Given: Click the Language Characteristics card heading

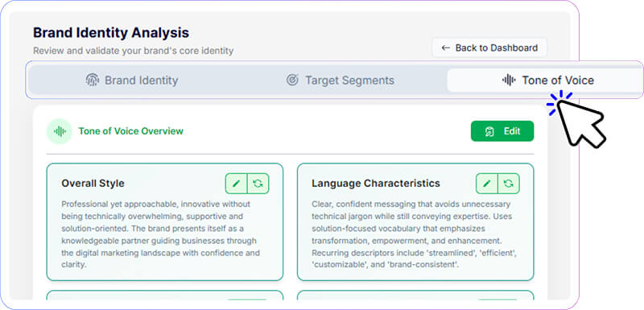Looking at the screenshot, I should coord(376,183).
